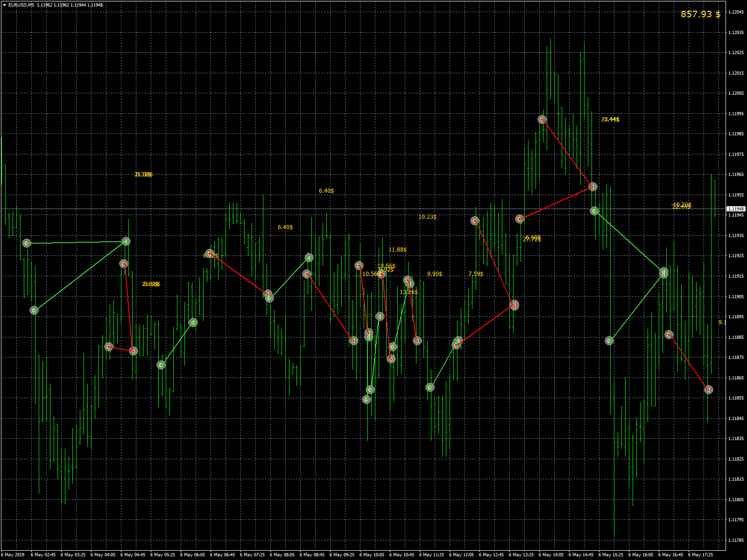
Task: Click the 6 May 06:45 time label
Action: 223,555
